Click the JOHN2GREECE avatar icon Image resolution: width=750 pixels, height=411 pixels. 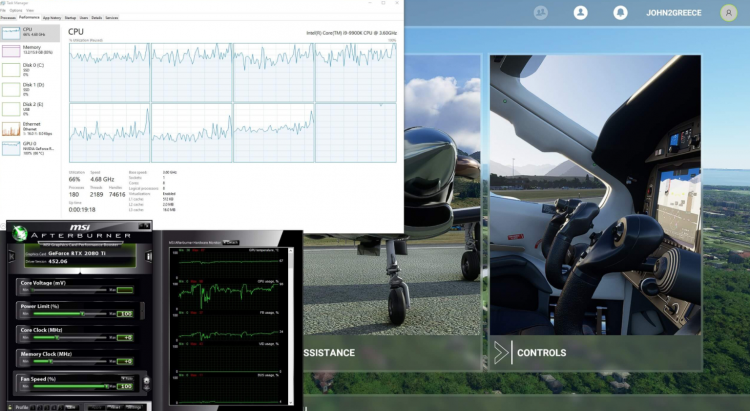tap(725, 13)
